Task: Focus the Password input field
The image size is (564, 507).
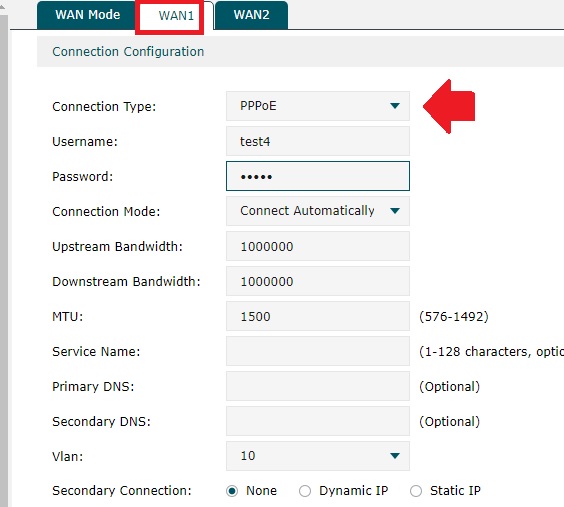Action: click(318, 176)
